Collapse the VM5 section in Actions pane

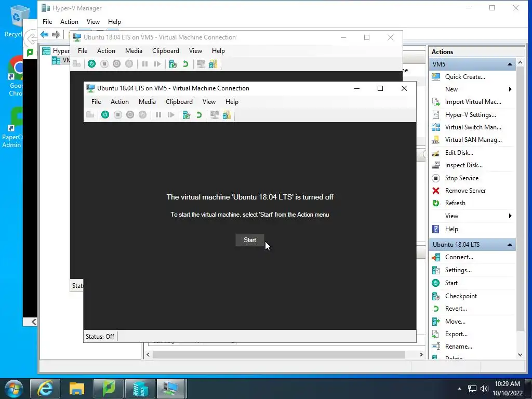(510, 64)
